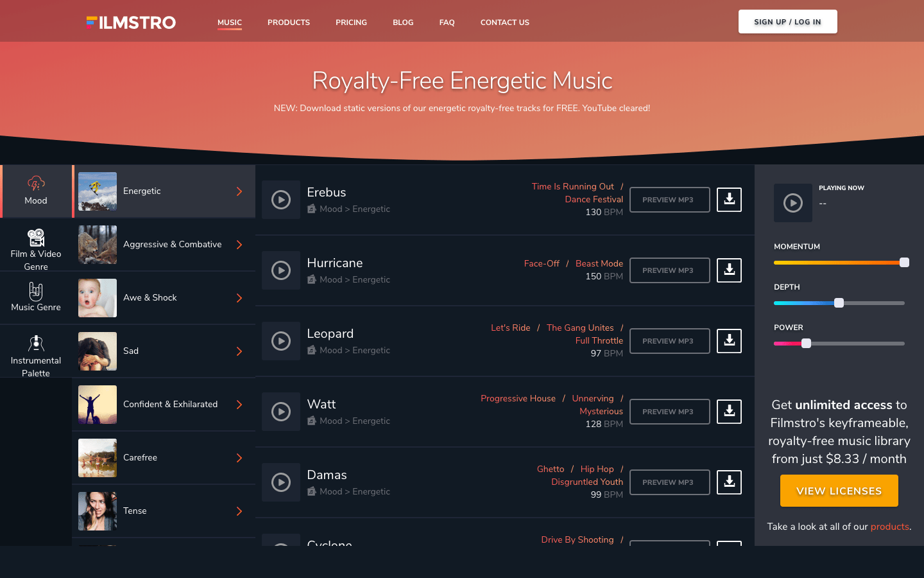The image size is (924, 578).
Task: Preview MP3 for Hurricane
Action: (x=670, y=270)
